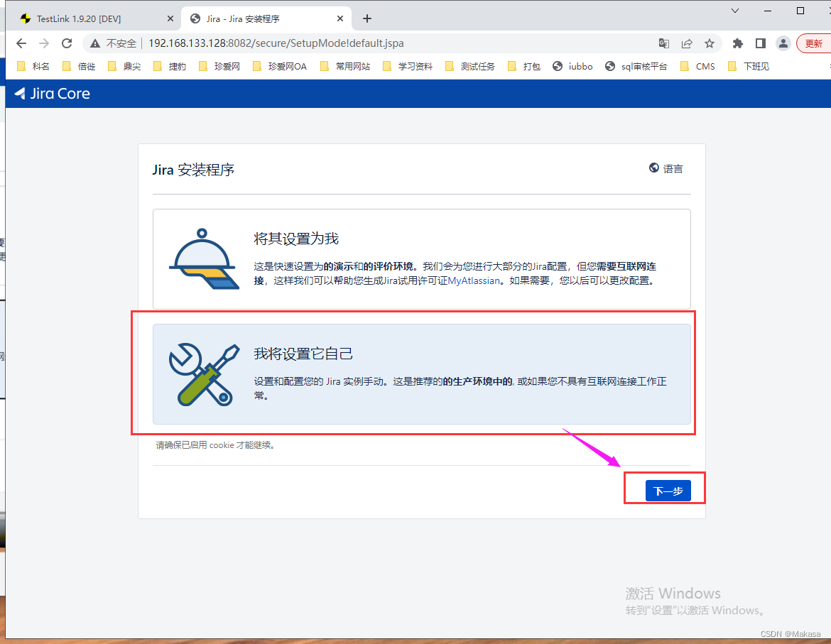Open the 语言 language selector

pyautogui.click(x=666, y=168)
